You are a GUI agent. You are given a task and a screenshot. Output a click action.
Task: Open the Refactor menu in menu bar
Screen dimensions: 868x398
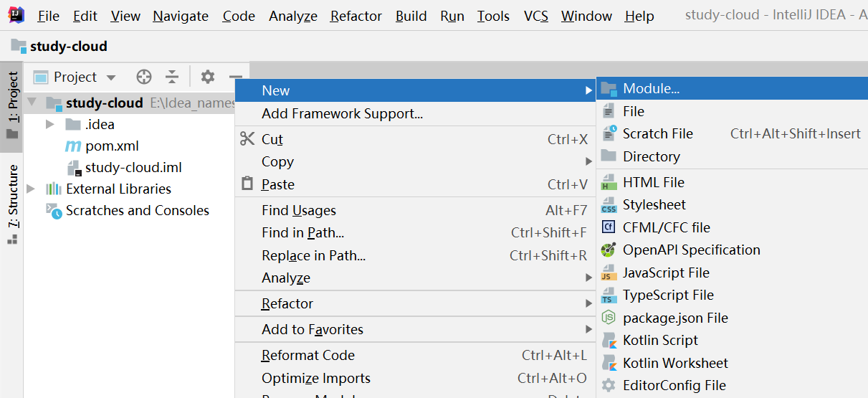356,16
